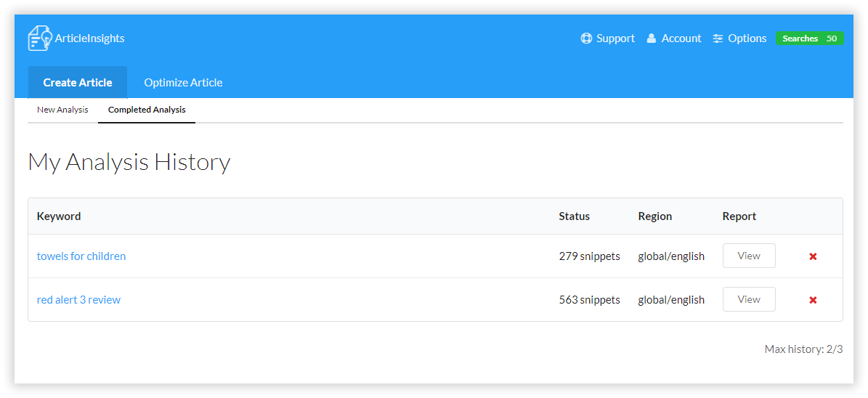
Task: View report for 'red alert 3 review'
Action: point(749,299)
